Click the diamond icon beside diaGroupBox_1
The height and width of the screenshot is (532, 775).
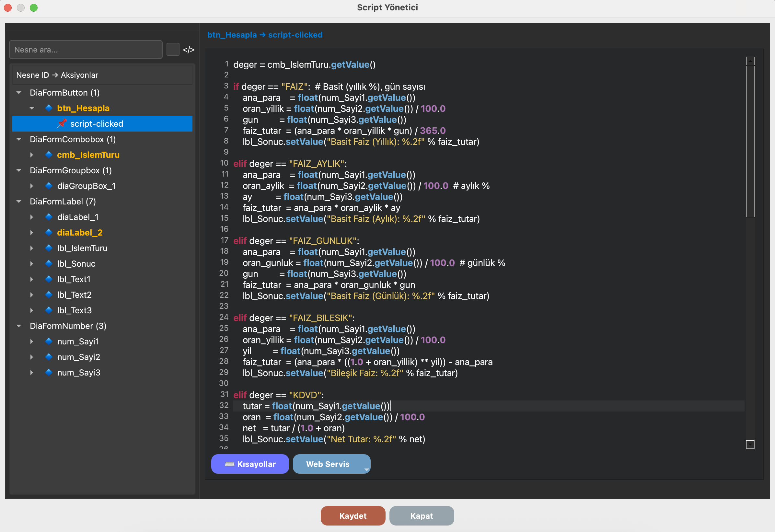(x=49, y=186)
